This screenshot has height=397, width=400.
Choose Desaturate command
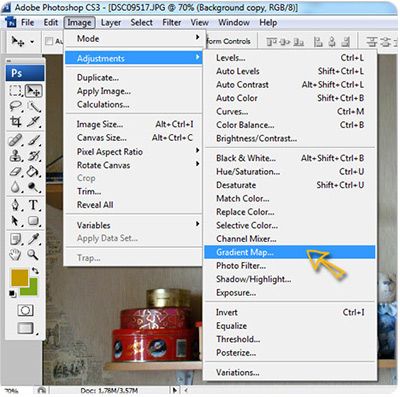point(289,185)
